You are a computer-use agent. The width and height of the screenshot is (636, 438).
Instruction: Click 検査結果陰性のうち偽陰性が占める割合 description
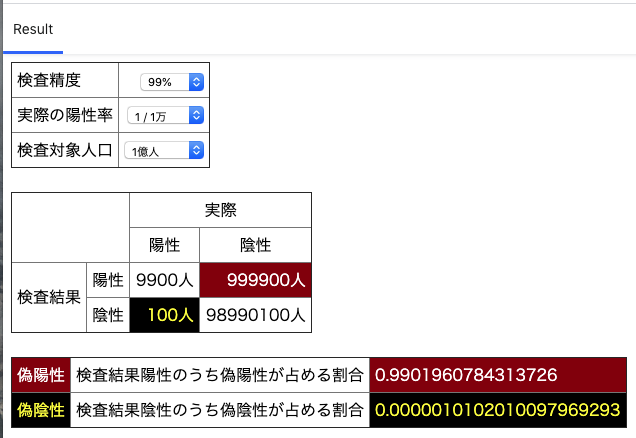[x=220, y=410]
